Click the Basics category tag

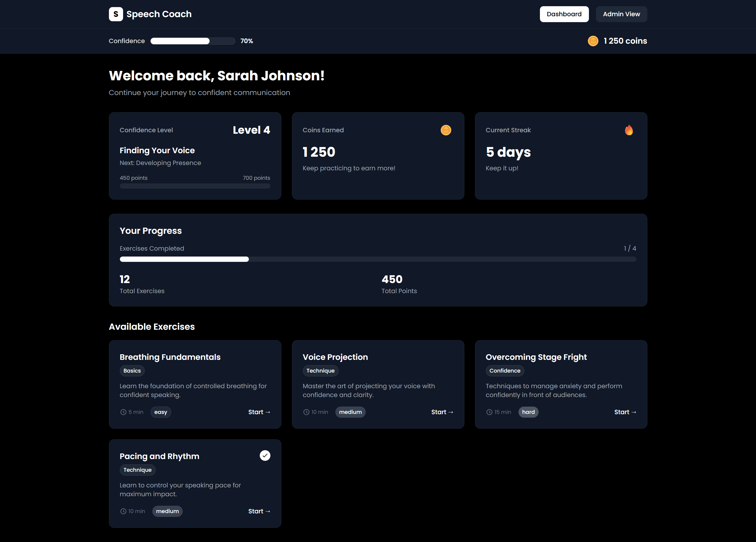pos(132,371)
